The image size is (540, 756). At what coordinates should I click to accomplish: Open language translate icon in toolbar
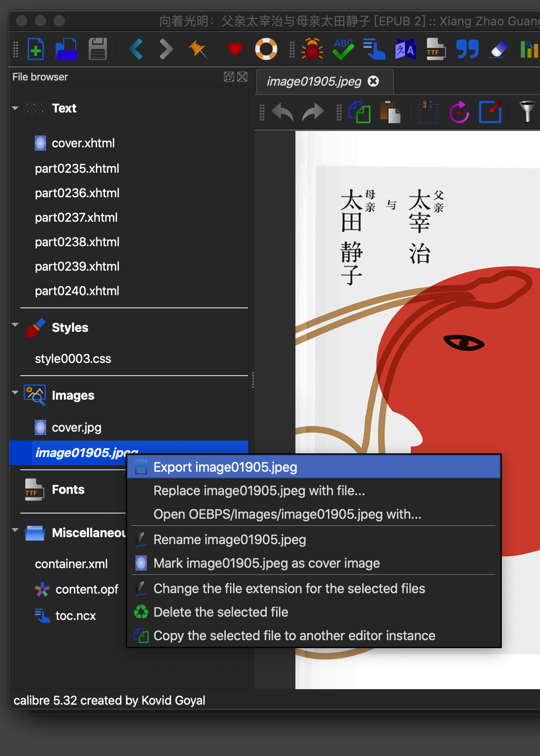(405, 49)
